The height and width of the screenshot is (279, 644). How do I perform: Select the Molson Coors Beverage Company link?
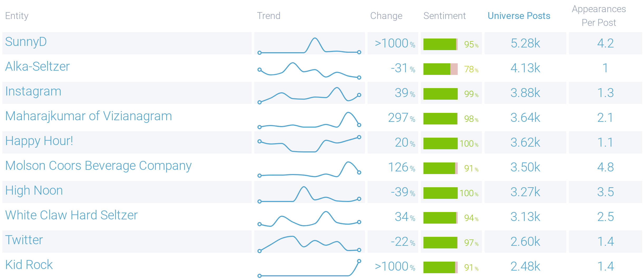point(98,166)
